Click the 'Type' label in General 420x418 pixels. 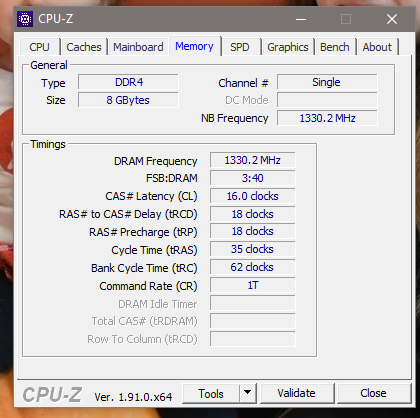pyautogui.click(x=53, y=83)
